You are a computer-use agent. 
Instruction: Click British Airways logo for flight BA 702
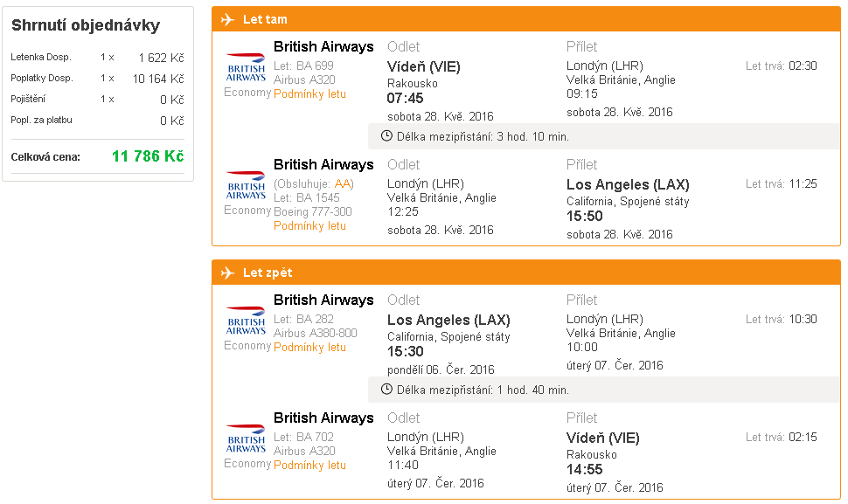pyautogui.click(x=246, y=438)
